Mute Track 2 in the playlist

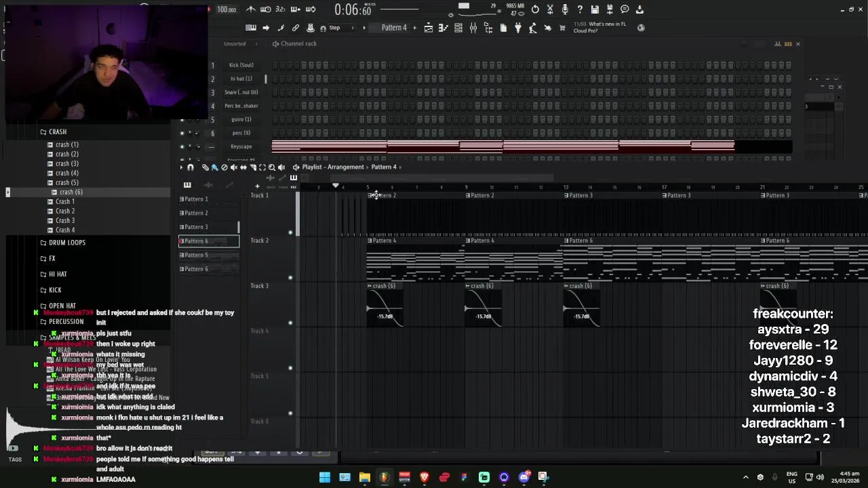tap(290, 277)
